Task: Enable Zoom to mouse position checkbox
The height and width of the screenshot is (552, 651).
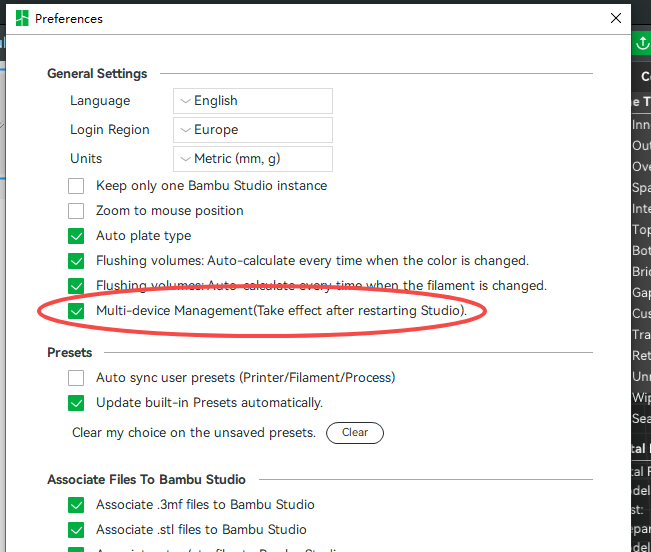Action: pyautogui.click(x=76, y=211)
